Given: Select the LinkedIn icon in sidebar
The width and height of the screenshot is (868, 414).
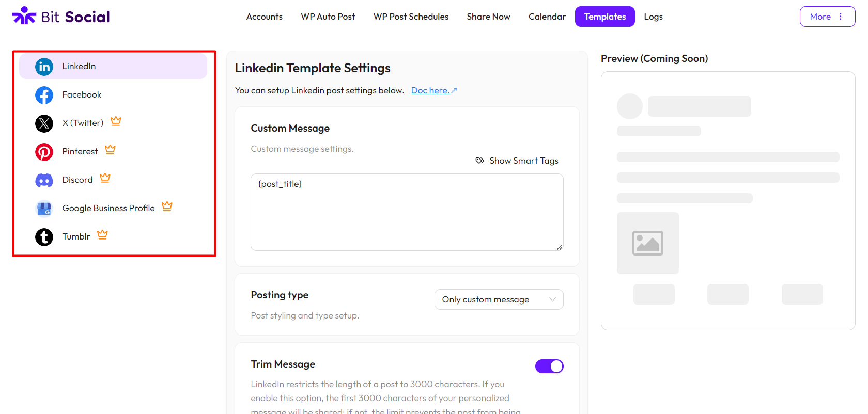Looking at the screenshot, I should pos(44,67).
